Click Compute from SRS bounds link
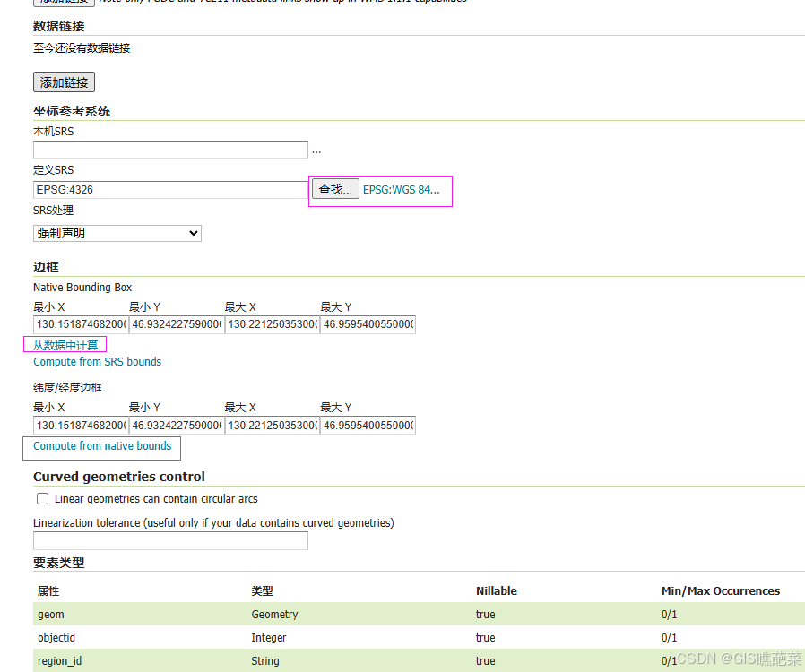Viewport: 805px width, 672px height. point(98,362)
